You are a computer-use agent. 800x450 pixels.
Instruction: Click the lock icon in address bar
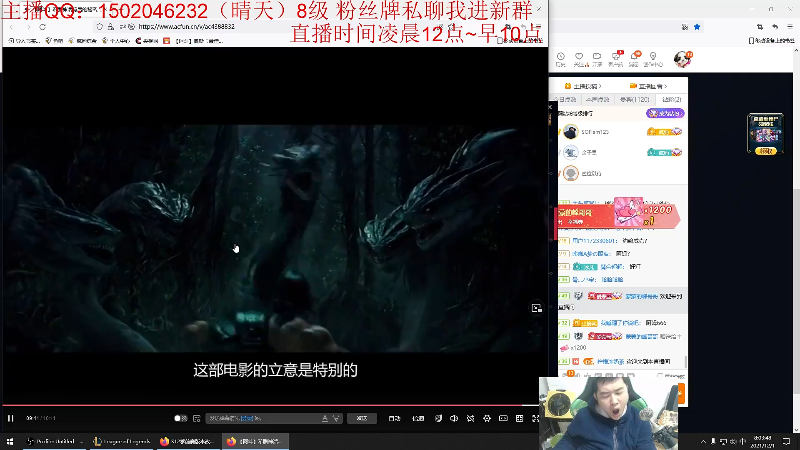[x=110, y=27]
